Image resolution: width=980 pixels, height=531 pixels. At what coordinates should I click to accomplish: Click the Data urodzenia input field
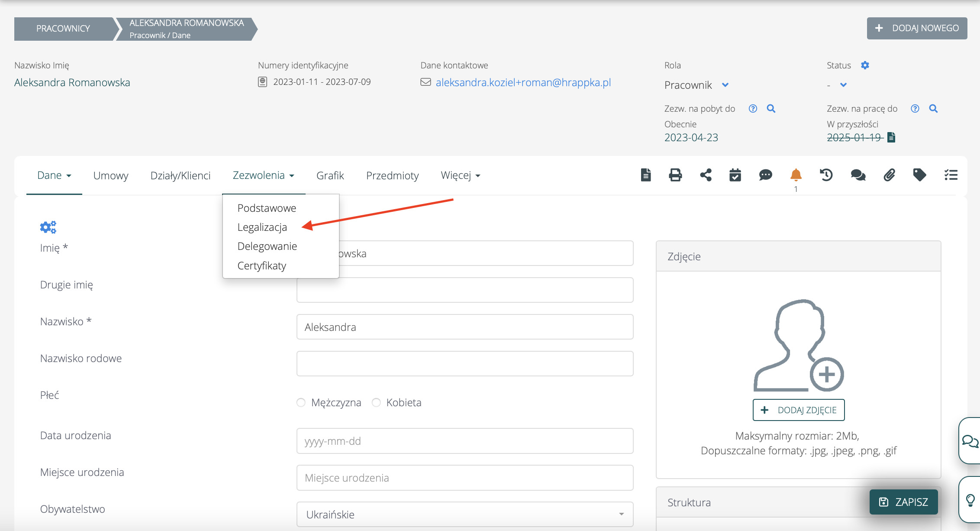click(x=464, y=441)
